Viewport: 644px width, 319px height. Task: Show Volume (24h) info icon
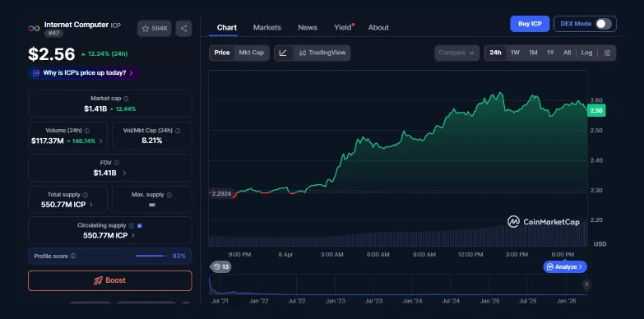(x=86, y=131)
